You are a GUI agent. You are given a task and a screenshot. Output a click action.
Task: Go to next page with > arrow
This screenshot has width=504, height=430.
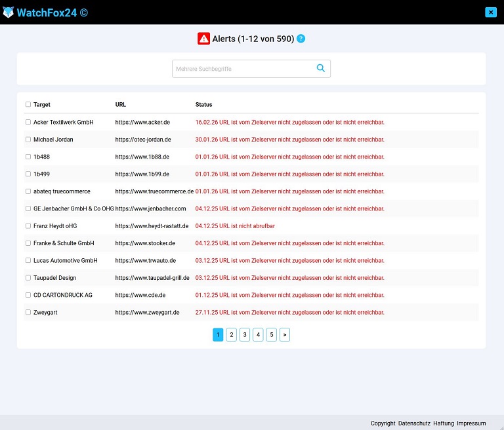(284, 335)
